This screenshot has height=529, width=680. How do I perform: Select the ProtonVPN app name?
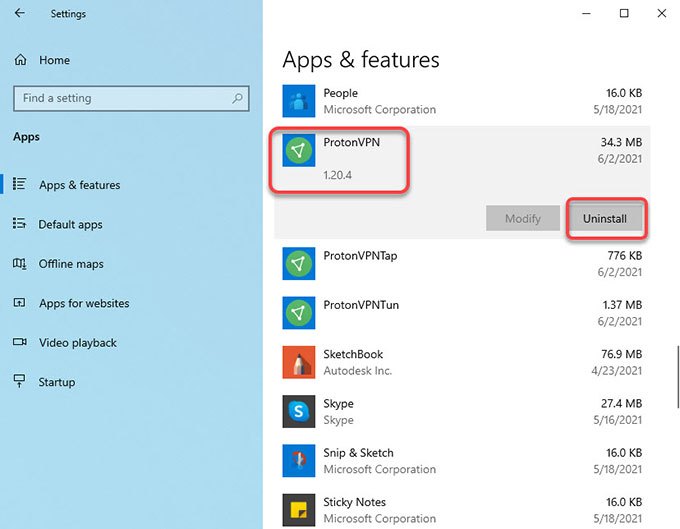tap(351, 142)
